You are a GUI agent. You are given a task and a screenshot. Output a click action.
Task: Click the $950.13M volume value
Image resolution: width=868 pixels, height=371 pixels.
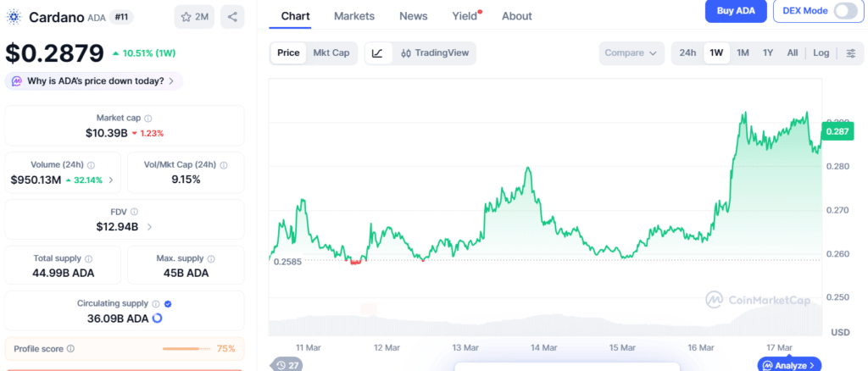pos(36,180)
